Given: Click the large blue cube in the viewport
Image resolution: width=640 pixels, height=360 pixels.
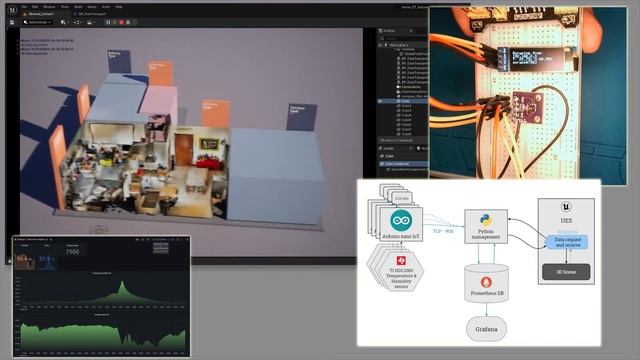Looking at the screenshot, I should 276,176.
